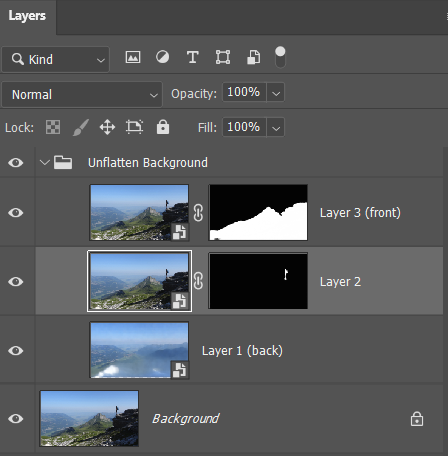Select the Unflatten Background folder icon
This screenshot has width=448, height=456.
coord(63,162)
